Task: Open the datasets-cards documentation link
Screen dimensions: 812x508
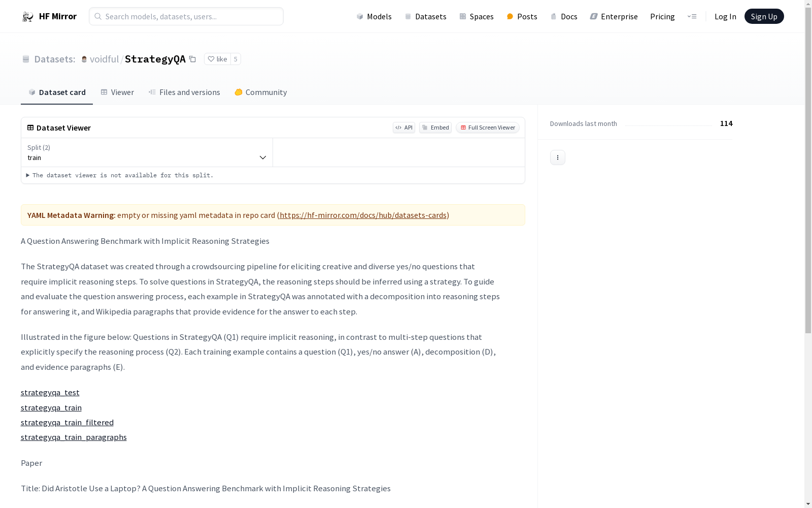Action: pos(363,215)
